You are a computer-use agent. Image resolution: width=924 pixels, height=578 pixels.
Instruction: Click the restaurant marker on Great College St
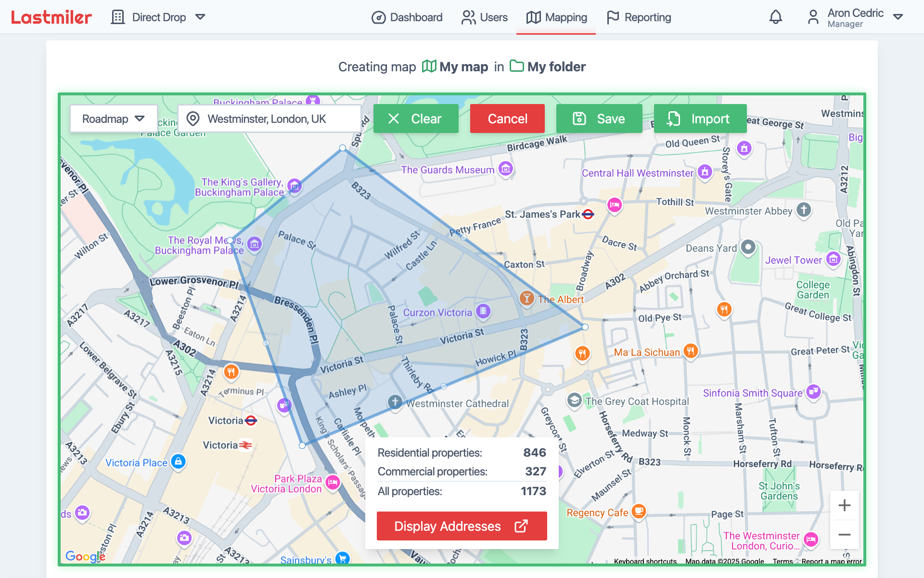tap(724, 309)
